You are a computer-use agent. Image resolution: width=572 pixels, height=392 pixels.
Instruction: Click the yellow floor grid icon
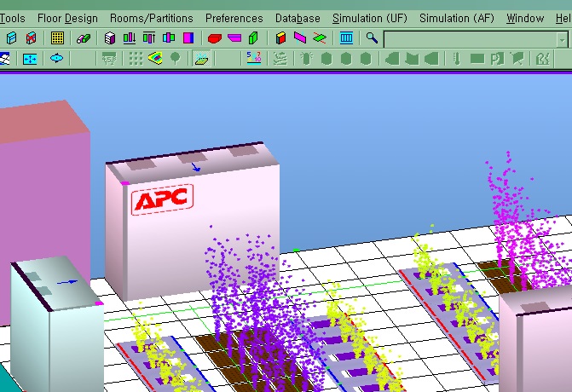pos(57,38)
